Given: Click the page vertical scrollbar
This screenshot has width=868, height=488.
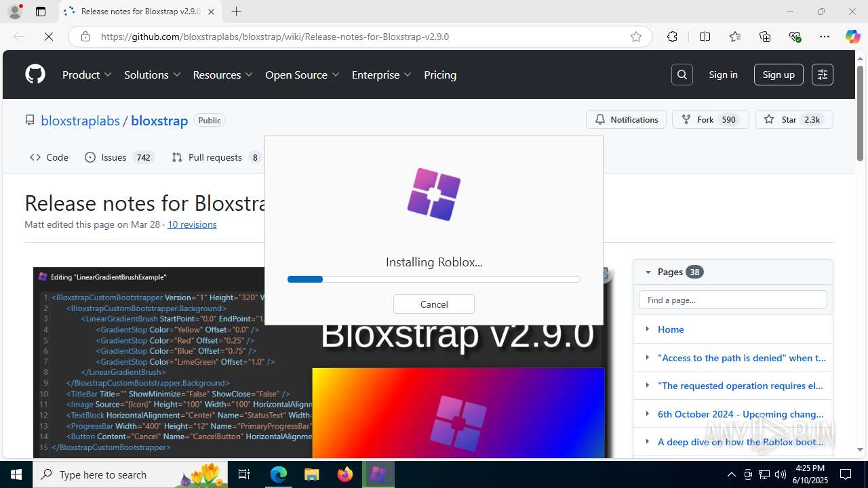Looking at the screenshot, I should click(x=861, y=114).
